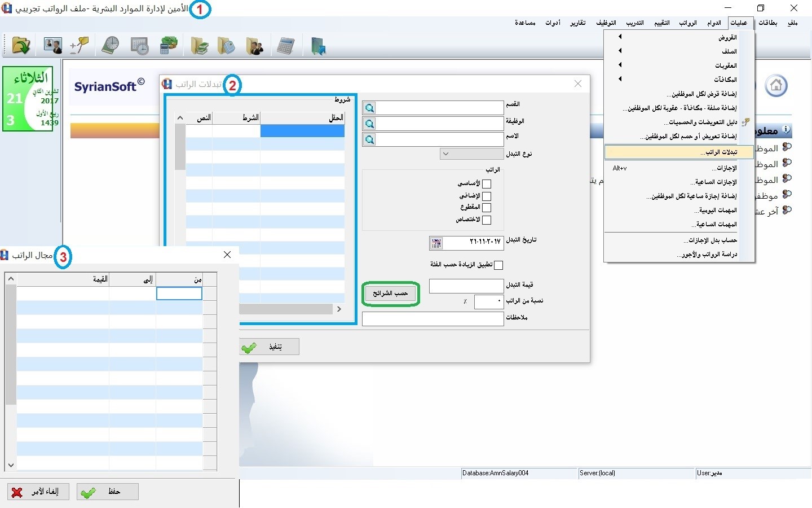Open the calendar picker in تاريخ التبدل
The image size is (812, 508).
(436, 243)
